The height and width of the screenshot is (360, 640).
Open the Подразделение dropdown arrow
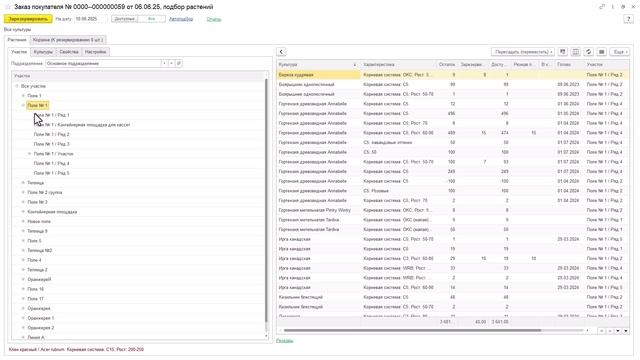(x=164, y=64)
